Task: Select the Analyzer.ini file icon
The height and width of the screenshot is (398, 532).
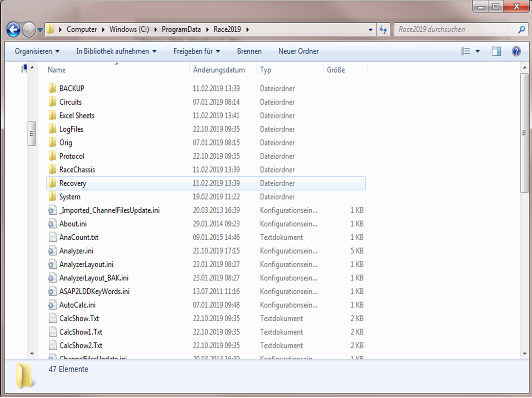Action: tap(52, 251)
